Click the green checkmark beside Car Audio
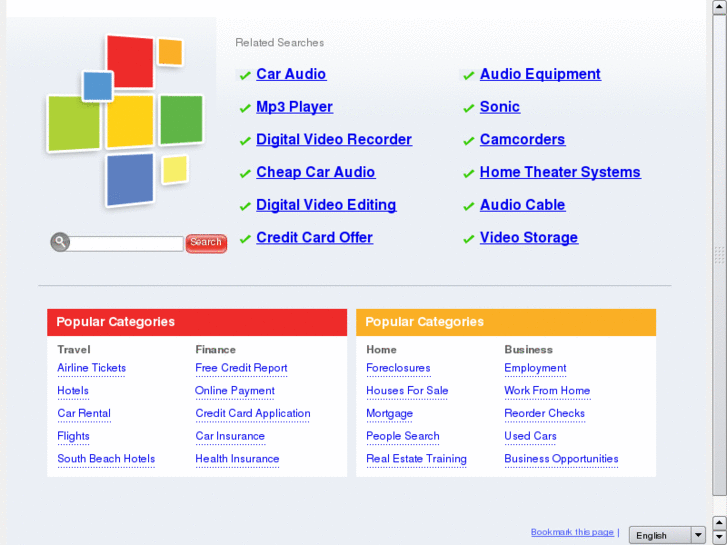 245,75
